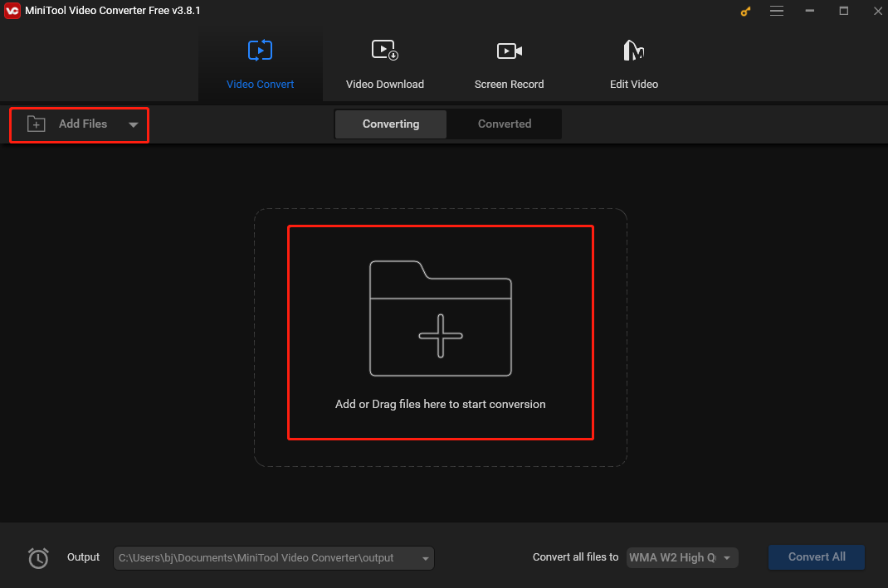The image size is (888, 588).
Task: Select the Converted tab
Action: [505, 124]
